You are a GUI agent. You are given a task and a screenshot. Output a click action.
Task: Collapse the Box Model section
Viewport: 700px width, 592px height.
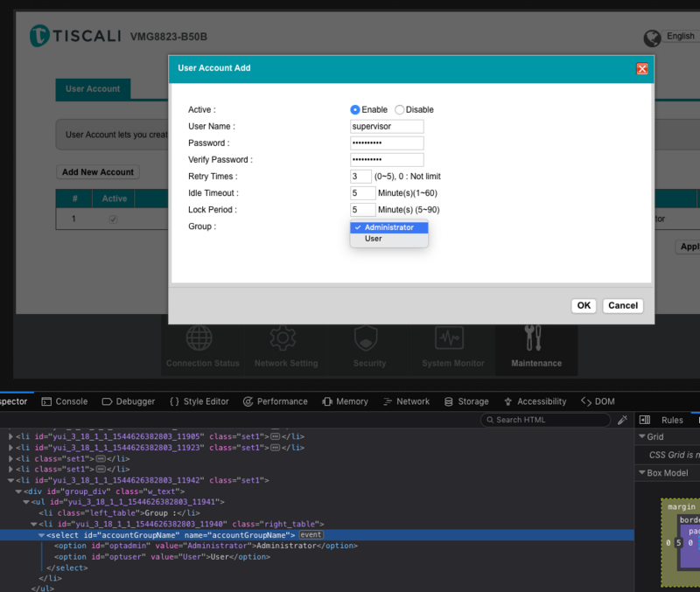tap(642, 472)
